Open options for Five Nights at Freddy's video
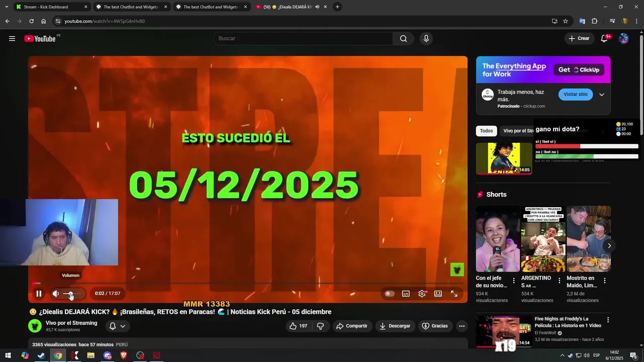Viewport: 644px width, 362px height. pyautogui.click(x=608, y=320)
